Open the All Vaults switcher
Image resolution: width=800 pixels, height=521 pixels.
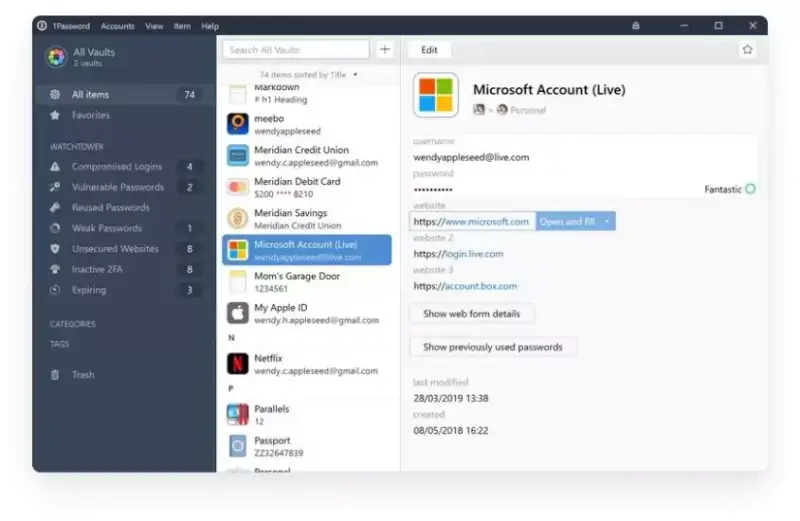pos(94,57)
